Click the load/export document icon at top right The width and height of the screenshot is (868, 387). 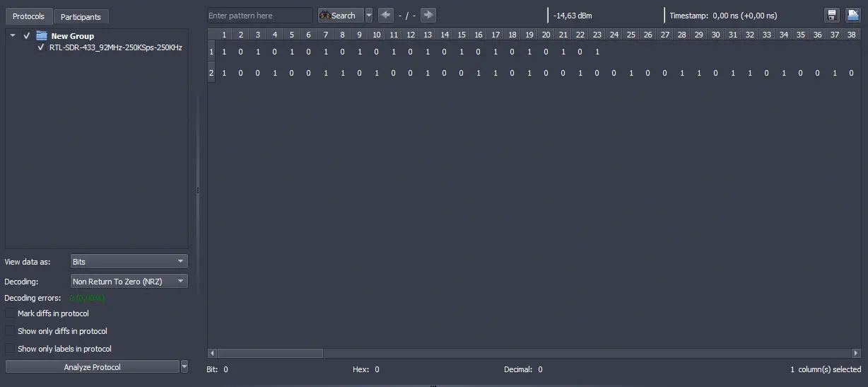pyautogui.click(x=852, y=16)
